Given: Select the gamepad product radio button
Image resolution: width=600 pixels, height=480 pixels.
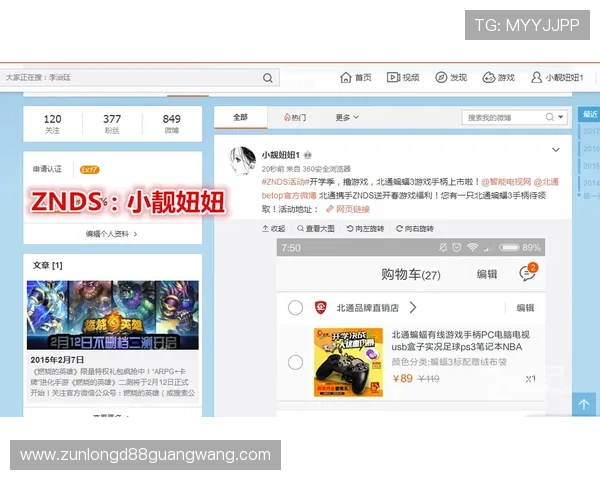Looking at the screenshot, I should pos(295,362).
